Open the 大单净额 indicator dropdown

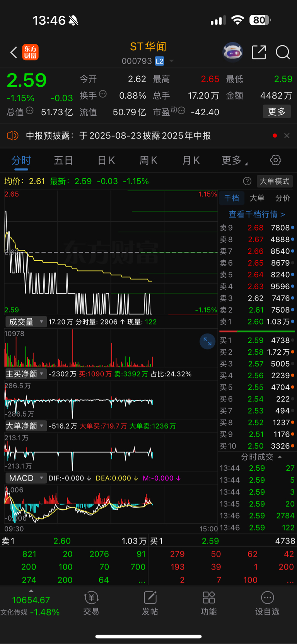coord(26,426)
